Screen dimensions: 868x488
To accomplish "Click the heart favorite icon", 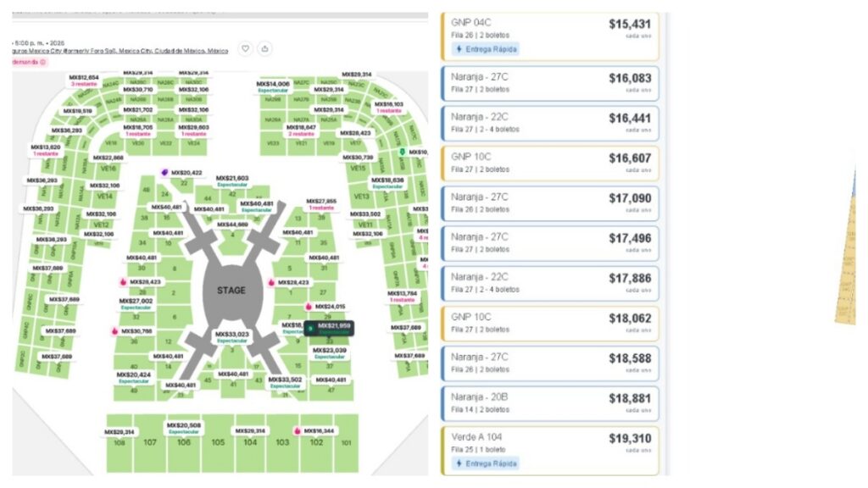I will pyautogui.click(x=244, y=49).
